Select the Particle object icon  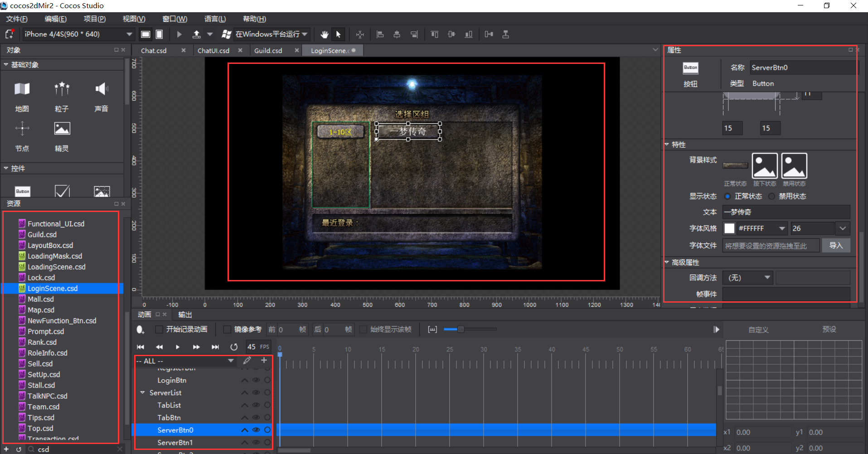(62, 89)
